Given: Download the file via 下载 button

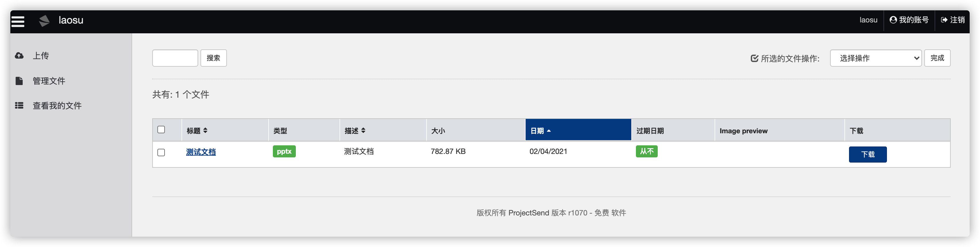Looking at the screenshot, I should coord(868,154).
